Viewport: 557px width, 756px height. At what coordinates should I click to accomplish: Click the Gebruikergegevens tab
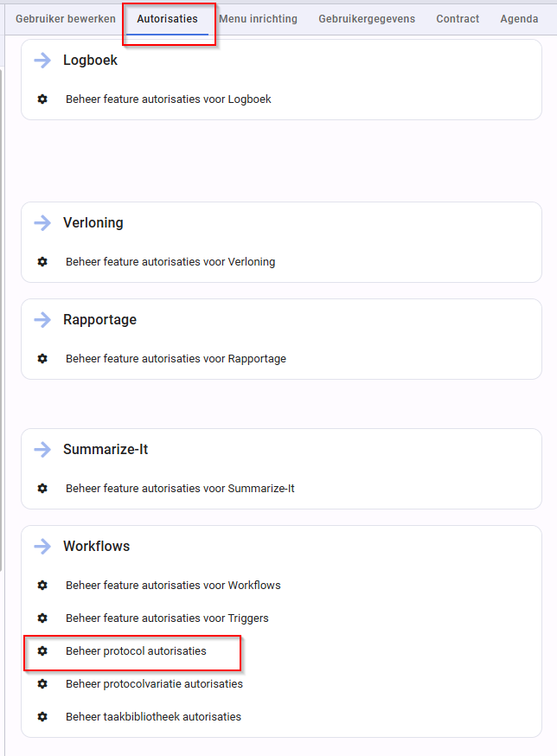tap(367, 19)
